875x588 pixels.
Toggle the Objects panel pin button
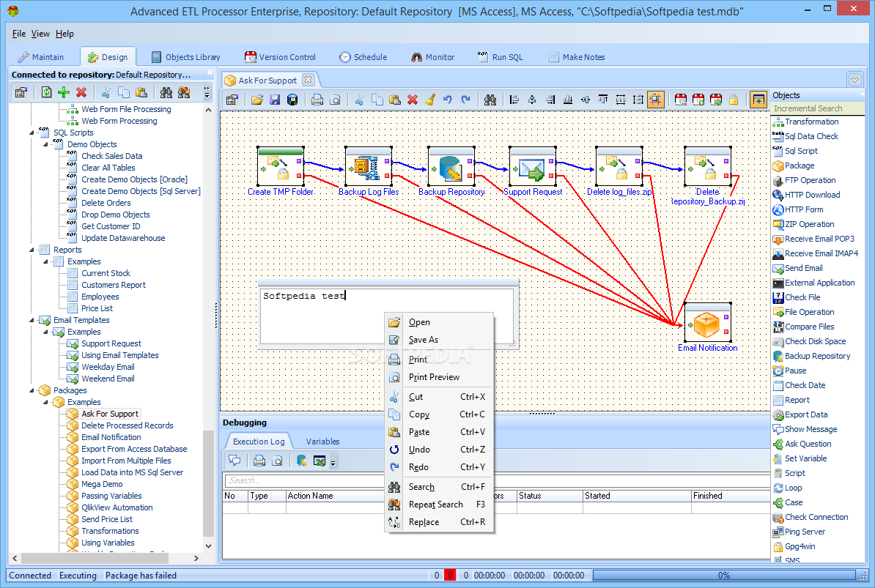point(758,100)
